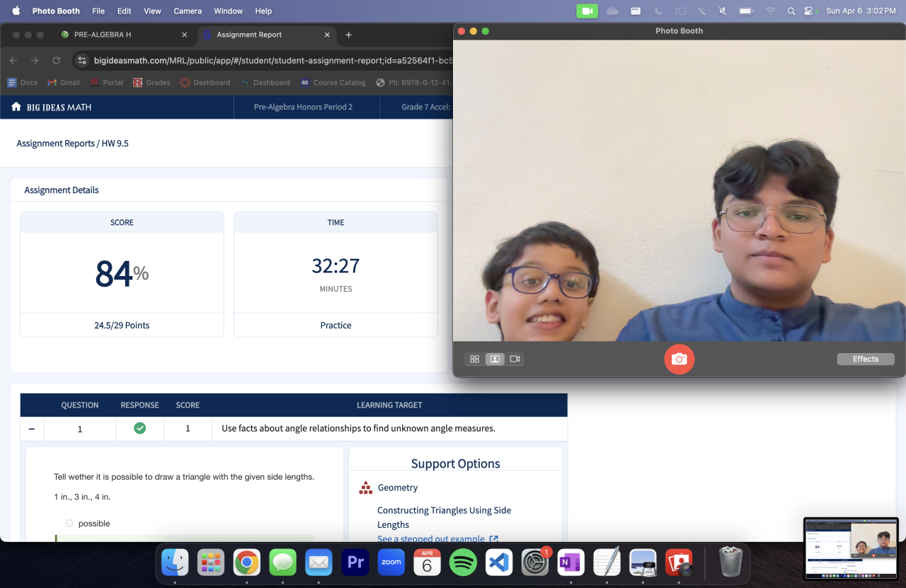Viewport: 906px width, 588px height.
Task: Open the Edit menu
Action: [x=125, y=11]
